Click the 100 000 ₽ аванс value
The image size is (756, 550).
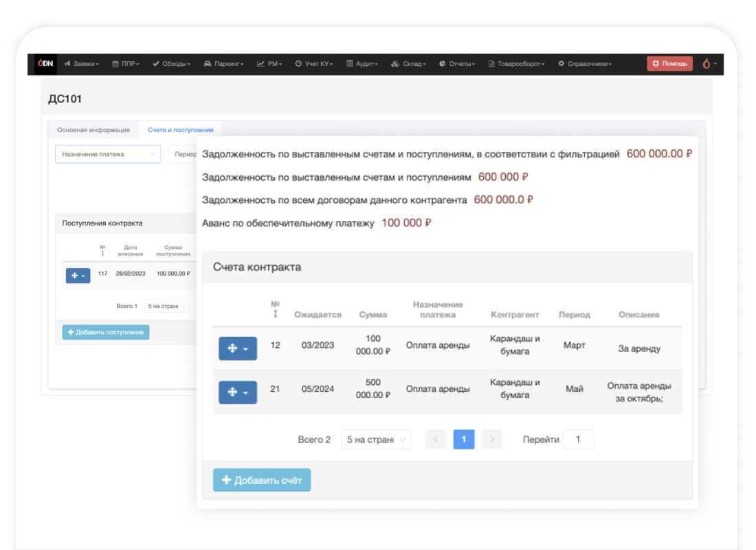[406, 223]
